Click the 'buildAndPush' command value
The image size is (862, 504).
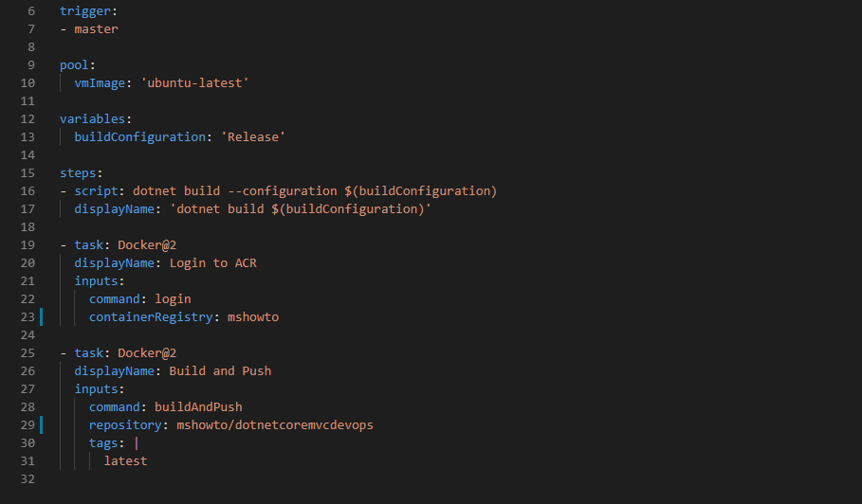click(198, 406)
